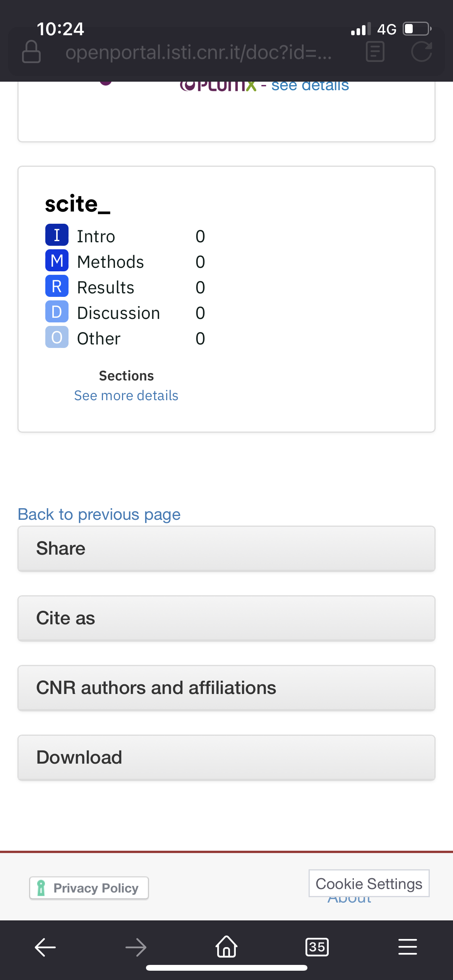453x980 pixels.
Task: Expand the Cite as section
Action: click(x=226, y=618)
